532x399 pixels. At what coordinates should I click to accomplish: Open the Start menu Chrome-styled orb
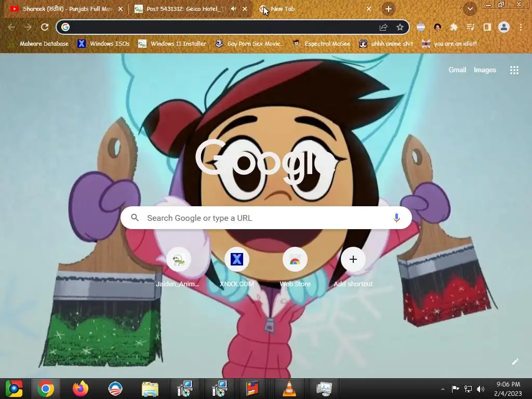pos(14,389)
